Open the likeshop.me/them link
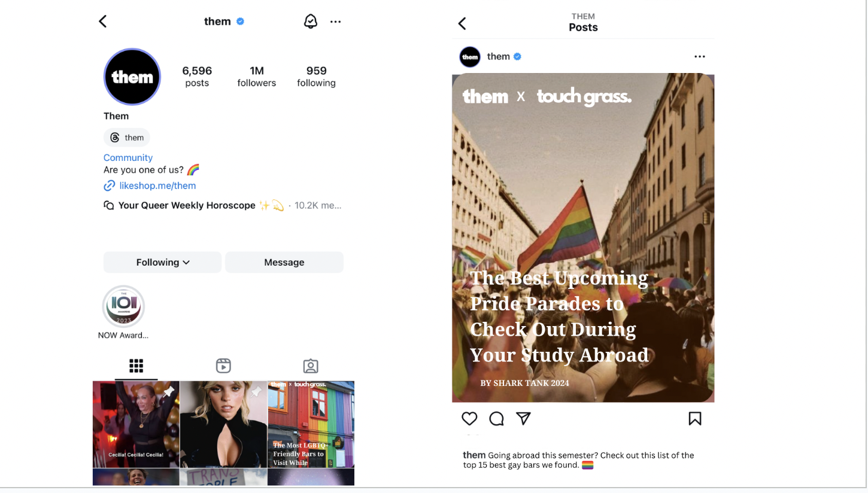Viewport: 868px width, 493px height. [x=157, y=185]
